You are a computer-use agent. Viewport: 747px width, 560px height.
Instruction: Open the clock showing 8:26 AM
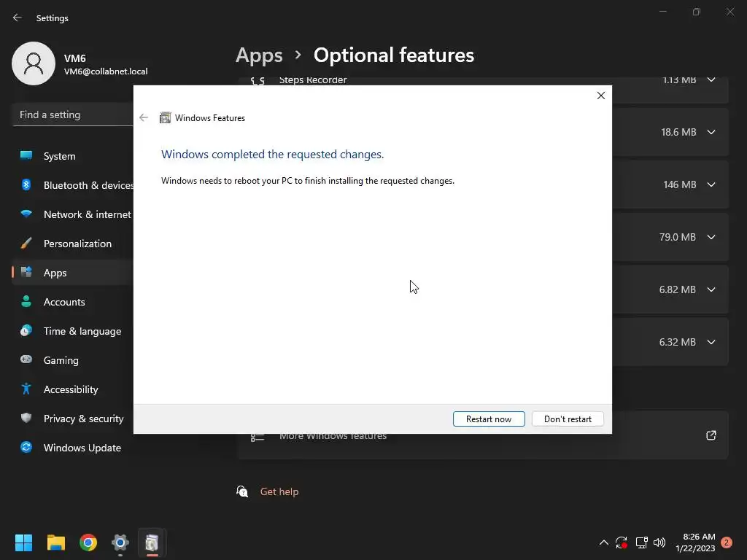point(695,542)
